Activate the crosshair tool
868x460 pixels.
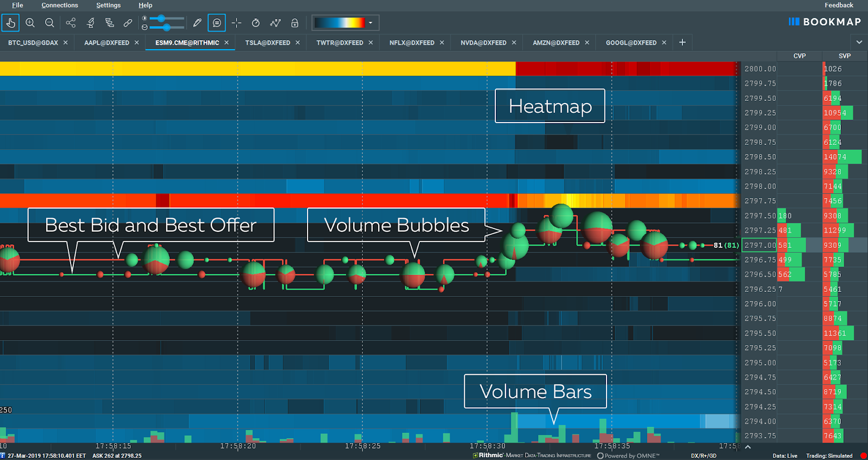click(x=237, y=23)
